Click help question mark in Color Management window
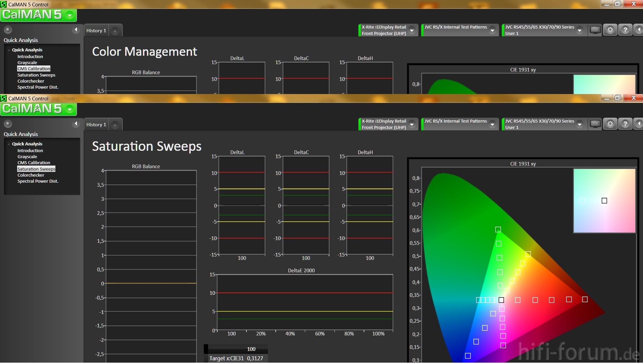This screenshot has width=643, height=364. [x=625, y=30]
